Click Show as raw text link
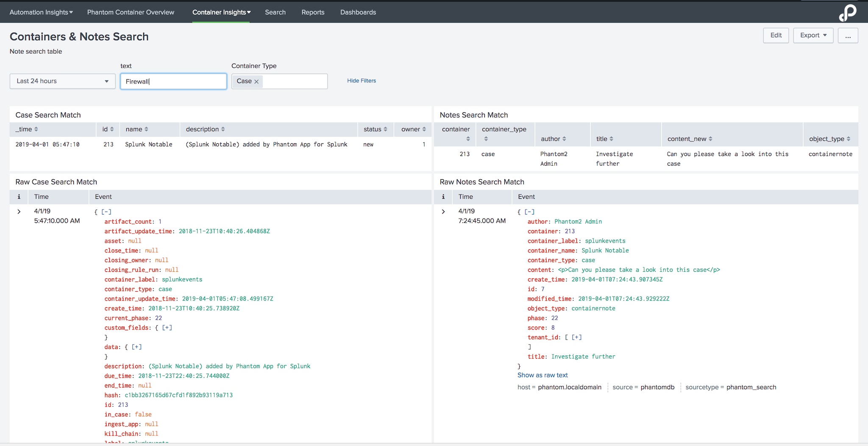 pyautogui.click(x=542, y=375)
